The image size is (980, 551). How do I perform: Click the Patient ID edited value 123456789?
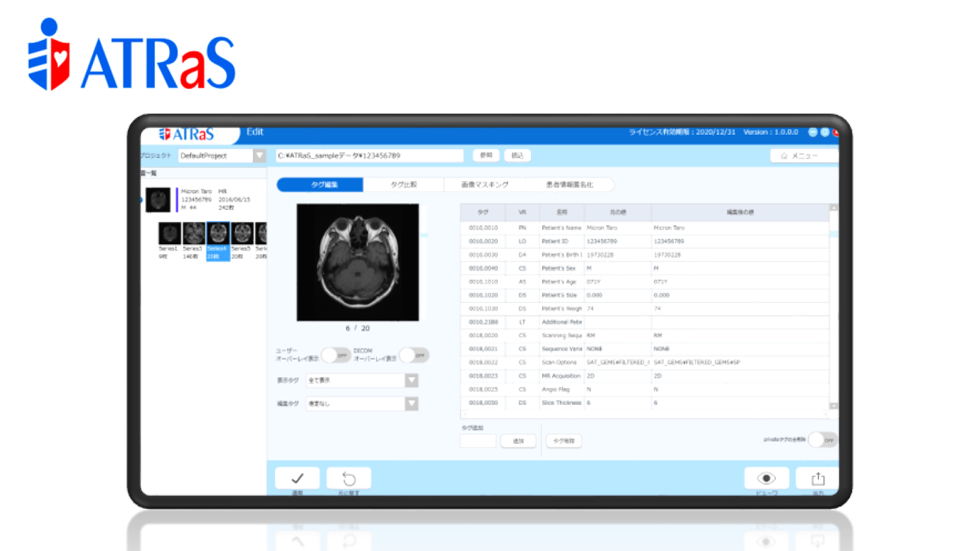point(669,241)
